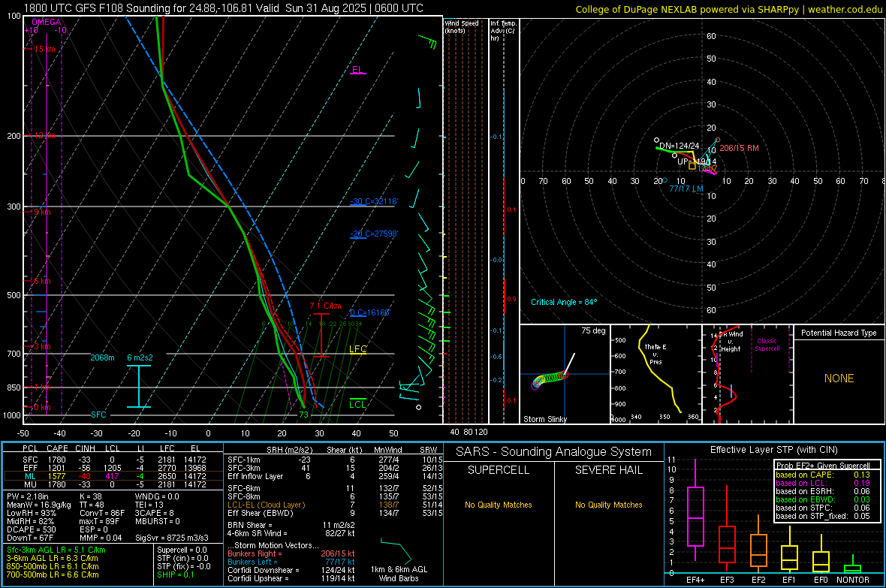
Task: Click the cyan 2068m inflow layer label
Action: pyautogui.click(x=102, y=358)
